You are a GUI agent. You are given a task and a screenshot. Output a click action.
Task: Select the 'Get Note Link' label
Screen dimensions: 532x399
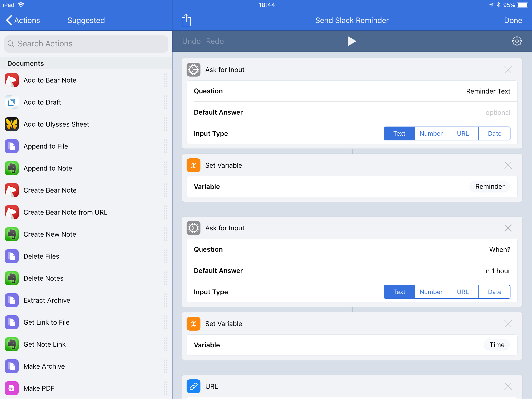(x=44, y=344)
